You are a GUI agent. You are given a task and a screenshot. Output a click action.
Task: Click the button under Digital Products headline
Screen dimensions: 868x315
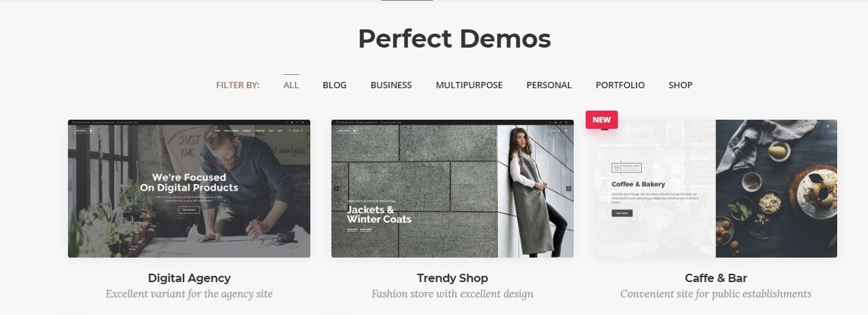pos(189,210)
